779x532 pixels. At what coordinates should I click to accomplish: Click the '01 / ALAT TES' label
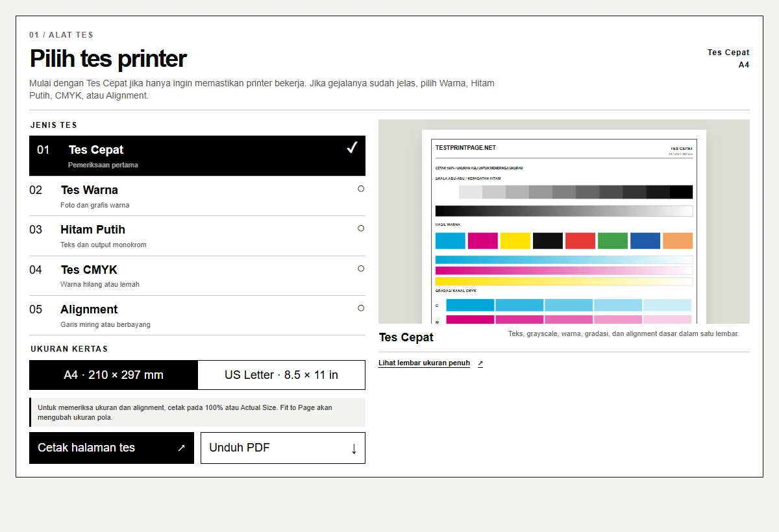tap(61, 35)
